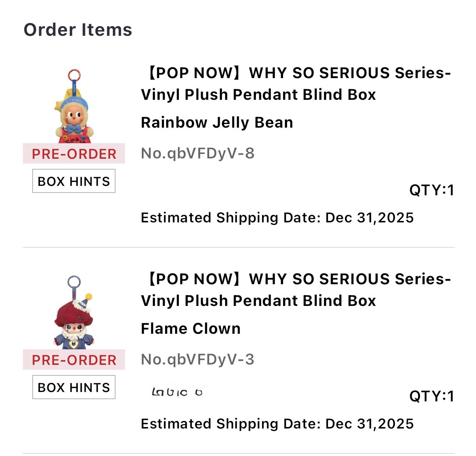Select the Flame Clown variant name
Image resolution: width=476 pixels, height=456 pixels.
point(191,329)
